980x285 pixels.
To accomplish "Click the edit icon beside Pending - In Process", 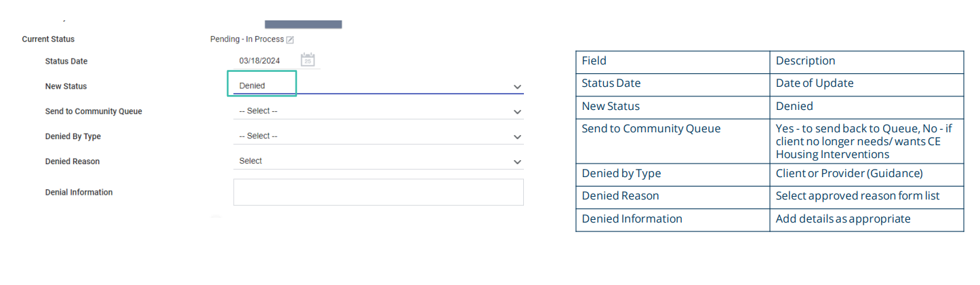I will click(x=290, y=40).
